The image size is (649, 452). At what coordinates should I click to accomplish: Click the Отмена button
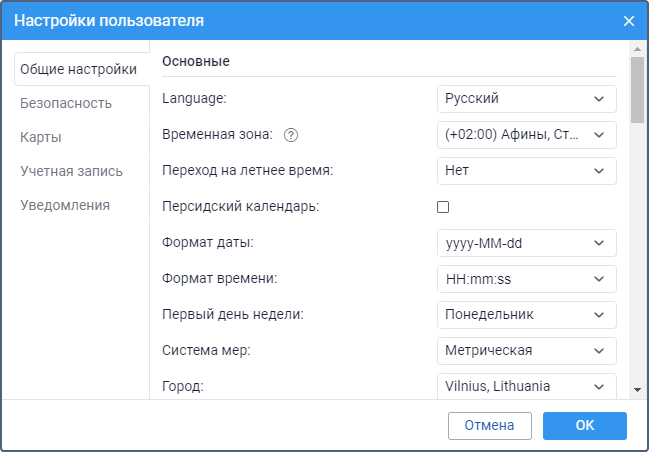click(x=490, y=426)
